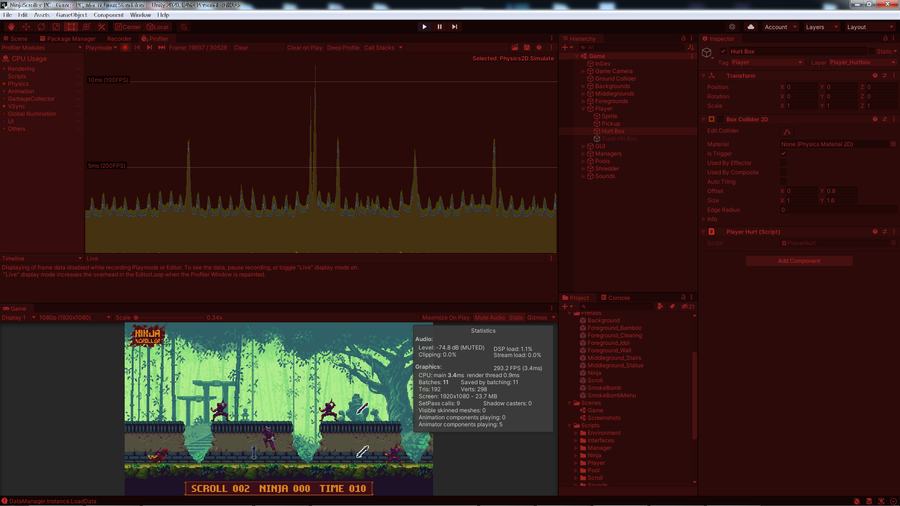Click the Load profiler data icon

[x=515, y=48]
